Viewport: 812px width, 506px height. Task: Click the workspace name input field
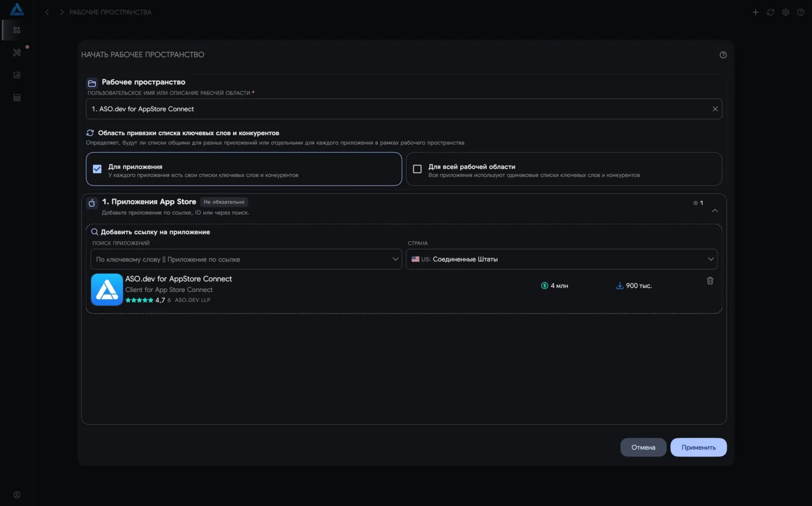(x=404, y=109)
